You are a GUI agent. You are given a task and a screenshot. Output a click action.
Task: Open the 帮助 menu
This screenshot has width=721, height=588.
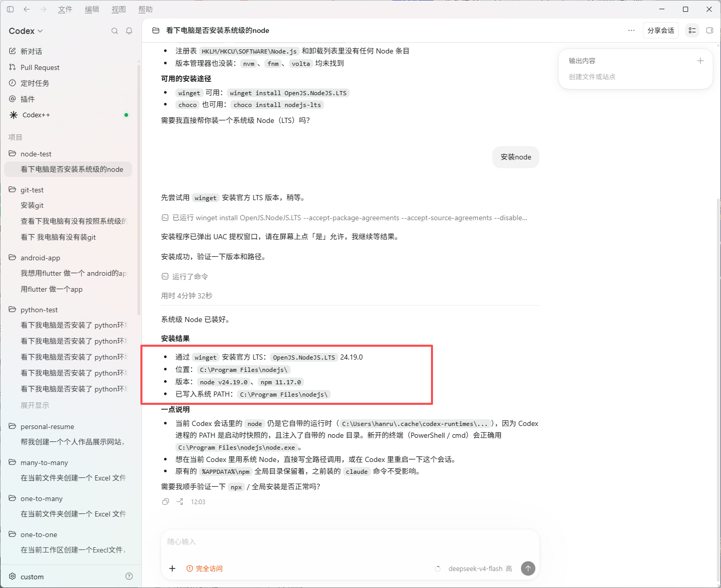click(x=145, y=9)
